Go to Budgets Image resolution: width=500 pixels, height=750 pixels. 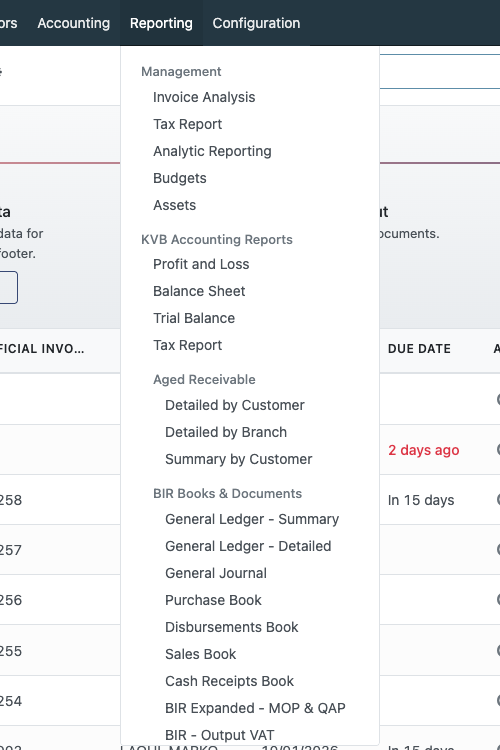coord(179,178)
